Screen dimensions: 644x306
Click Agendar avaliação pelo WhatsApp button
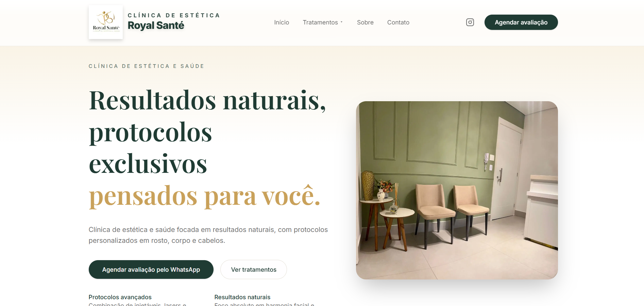[x=151, y=269]
